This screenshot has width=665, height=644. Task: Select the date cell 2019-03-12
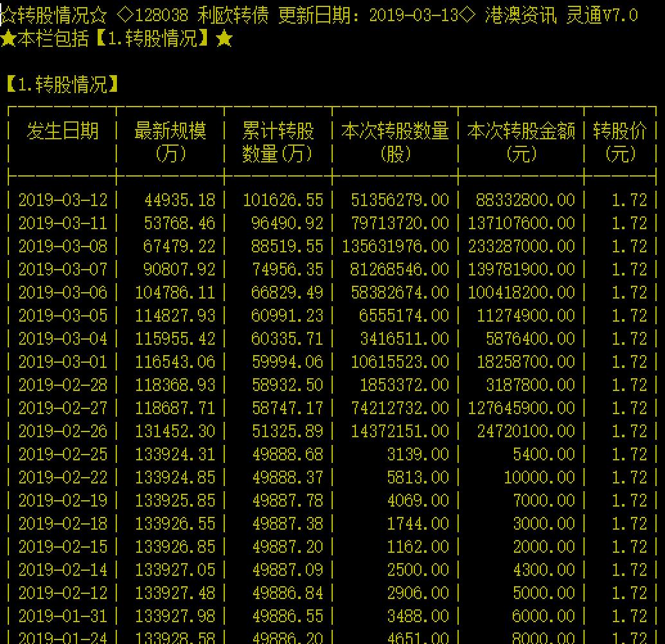63,200
